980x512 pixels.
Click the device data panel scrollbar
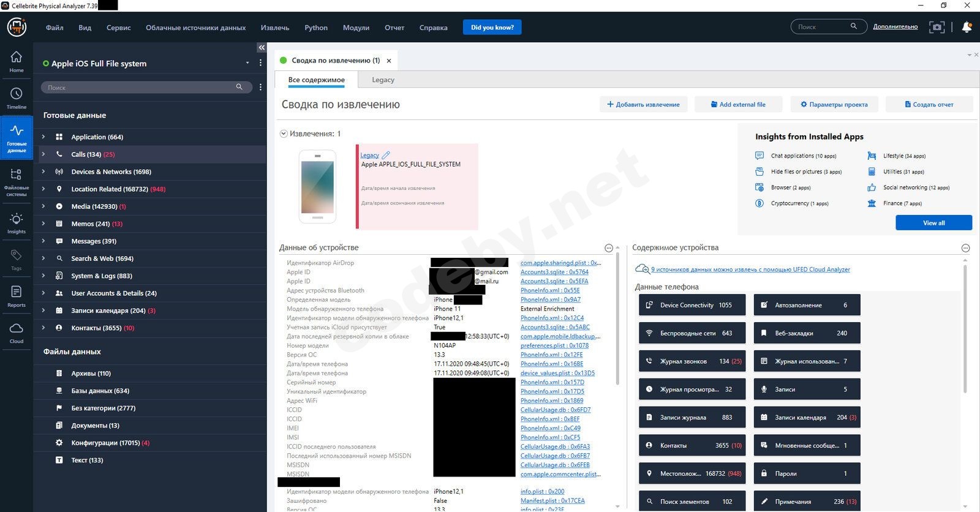617,318
